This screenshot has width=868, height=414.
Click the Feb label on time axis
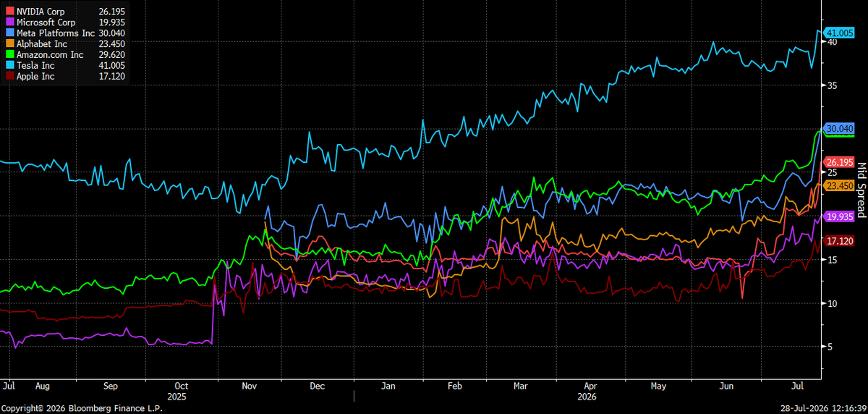(454, 386)
